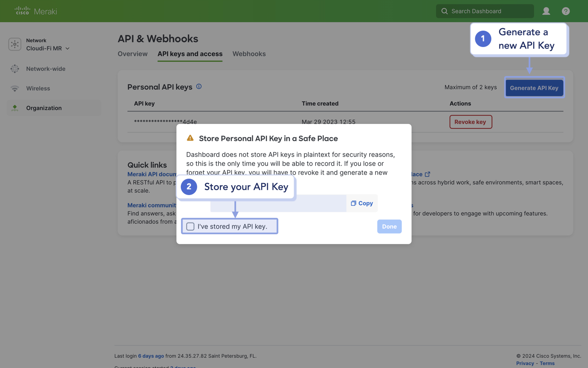Screen dimensions: 588x368
Task: Click the Organization sidebar icon
Action: click(x=15, y=108)
